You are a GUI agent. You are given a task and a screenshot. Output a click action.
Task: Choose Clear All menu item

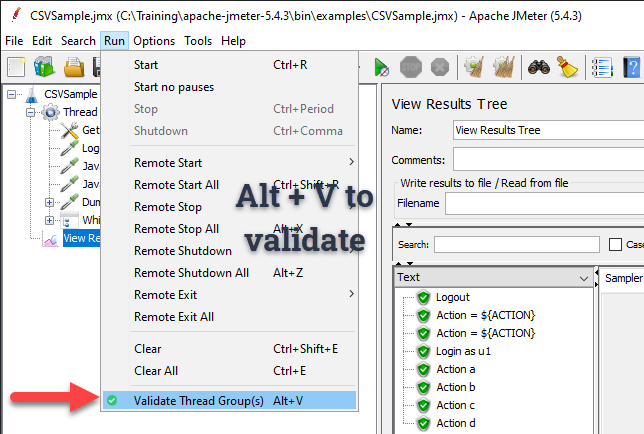coord(230,371)
